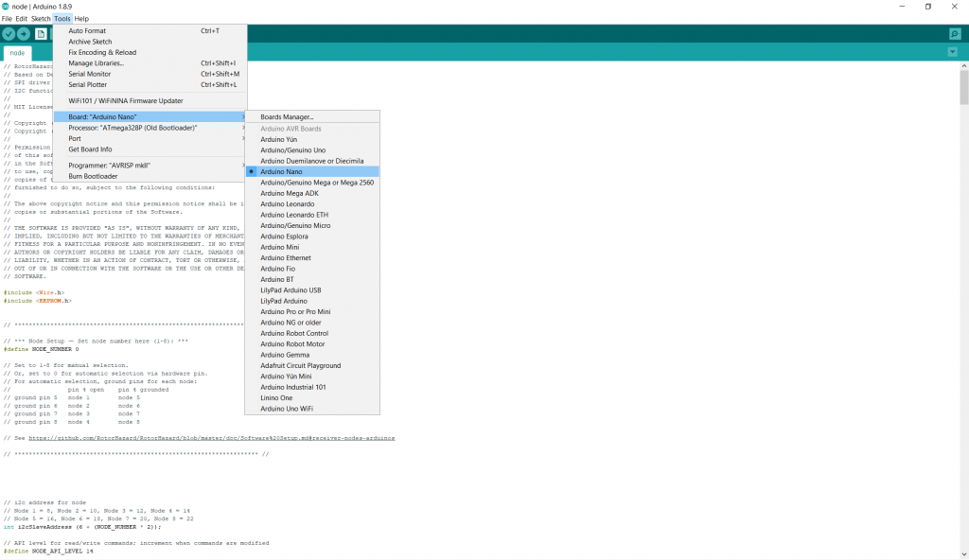Expand the Programmer AVRISP mkII submenu
This screenshot has height=560, width=969.
(x=150, y=166)
